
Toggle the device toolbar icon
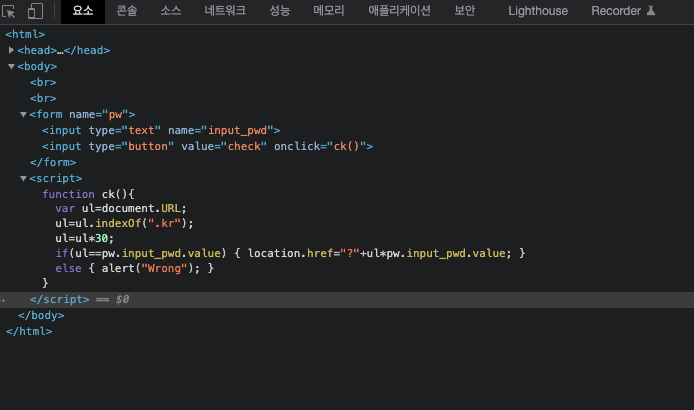pos(35,11)
